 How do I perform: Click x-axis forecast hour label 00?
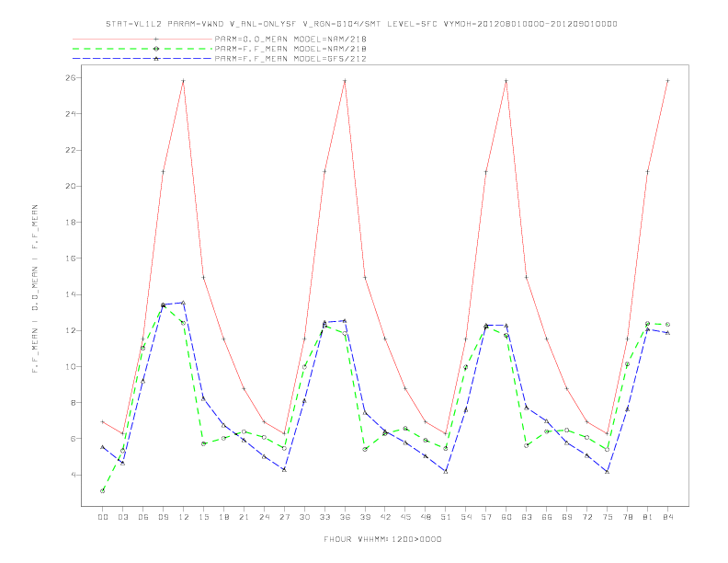[x=103, y=517]
